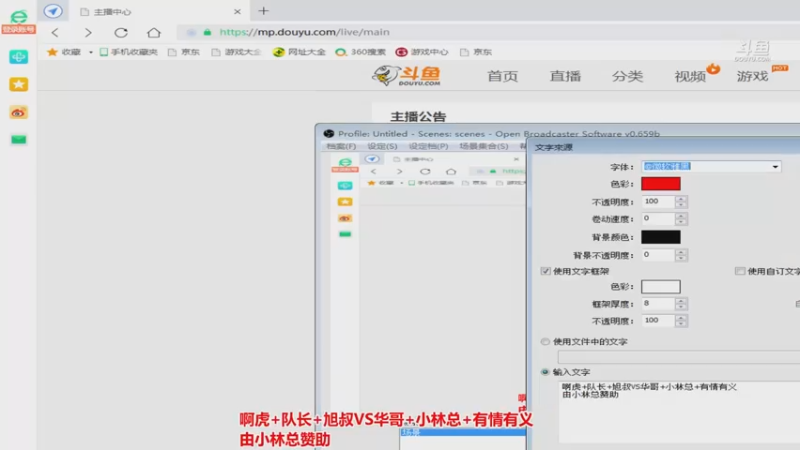Click the green lock icon in address bar
This screenshot has height=450, width=800.
(x=207, y=32)
